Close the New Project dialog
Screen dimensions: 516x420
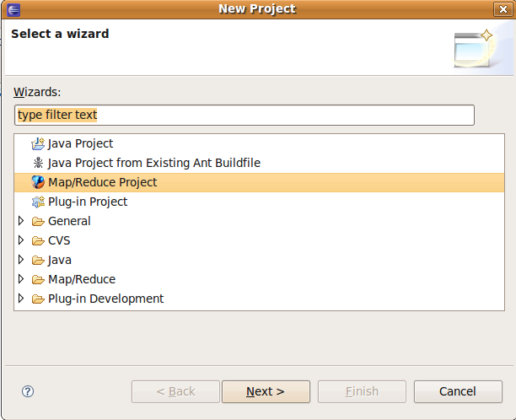pos(503,9)
